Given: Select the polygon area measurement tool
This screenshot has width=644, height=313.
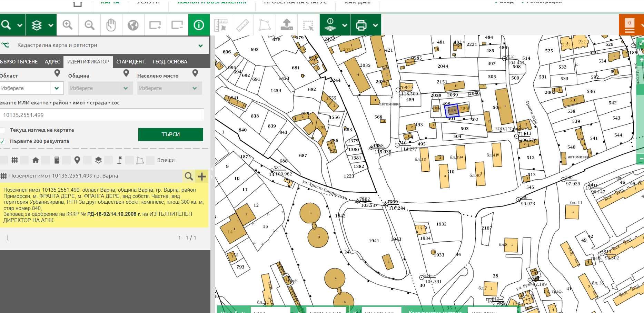Looking at the screenshot, I should (265, 25).
